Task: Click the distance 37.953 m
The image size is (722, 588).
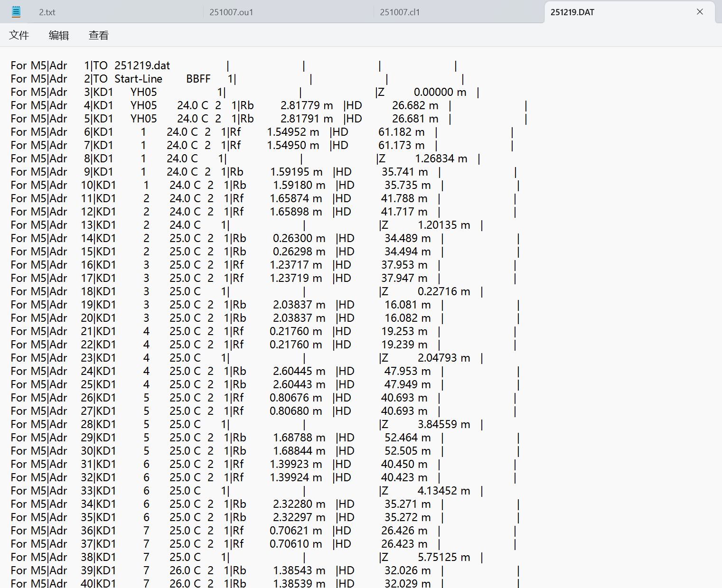Action: click(404, 265)
